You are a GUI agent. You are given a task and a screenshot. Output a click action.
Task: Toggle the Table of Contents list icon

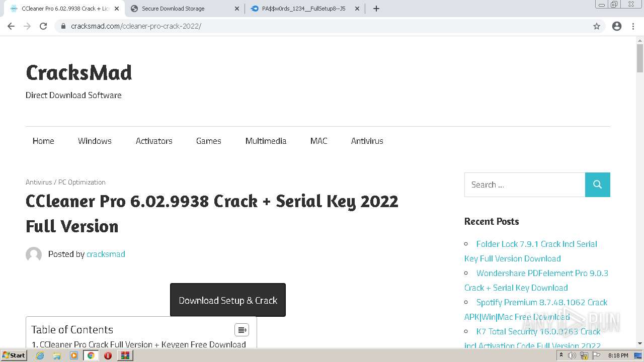pyautogui.click(x=242, y=330)
